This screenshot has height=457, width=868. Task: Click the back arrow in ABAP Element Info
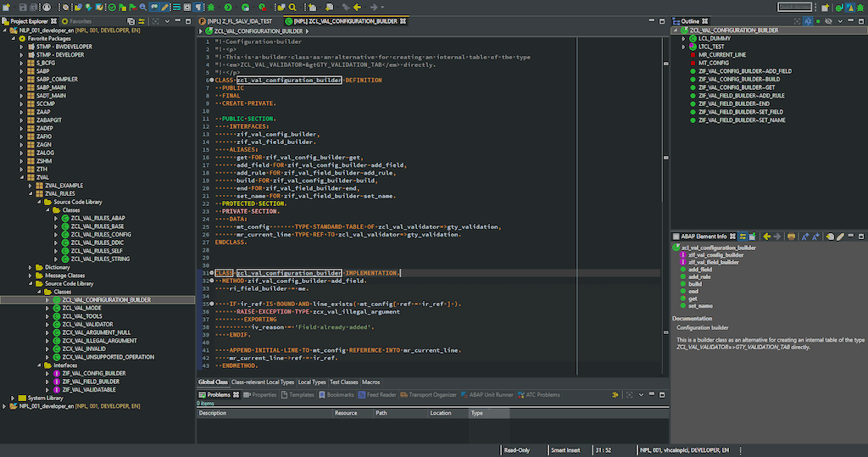(766, 236)
